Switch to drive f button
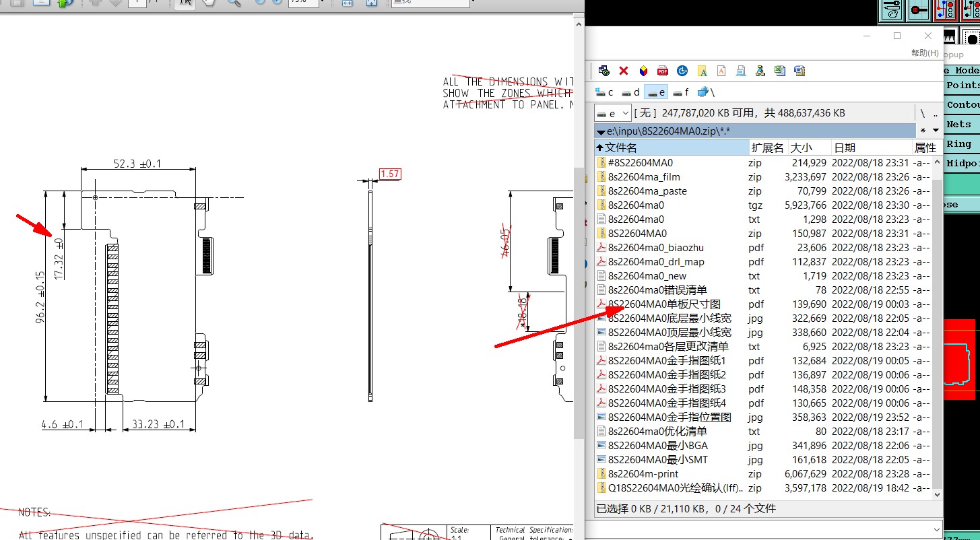 [x=682, y=92]
